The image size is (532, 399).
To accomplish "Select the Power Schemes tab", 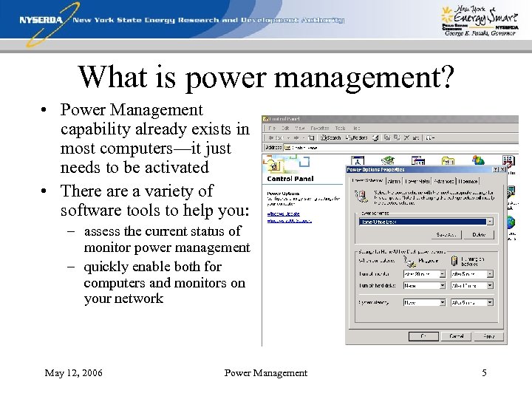I will (366, 180).
